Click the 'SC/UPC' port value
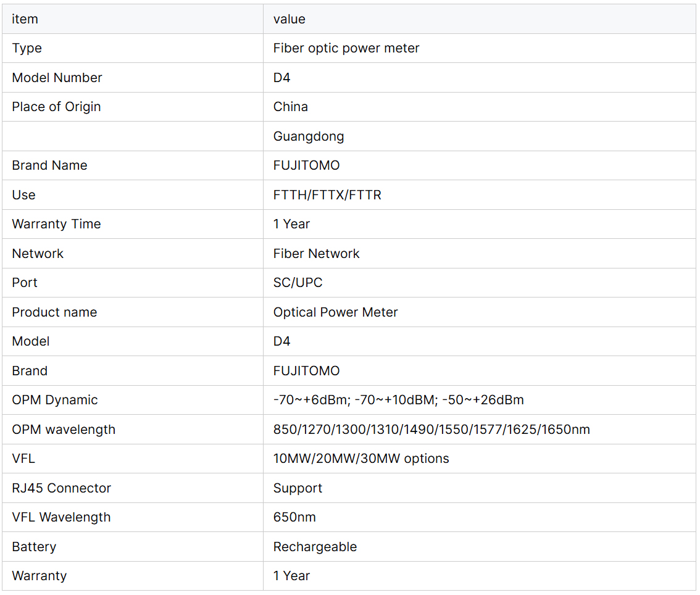This screenshot has height=595, width=700. (298, 283)
